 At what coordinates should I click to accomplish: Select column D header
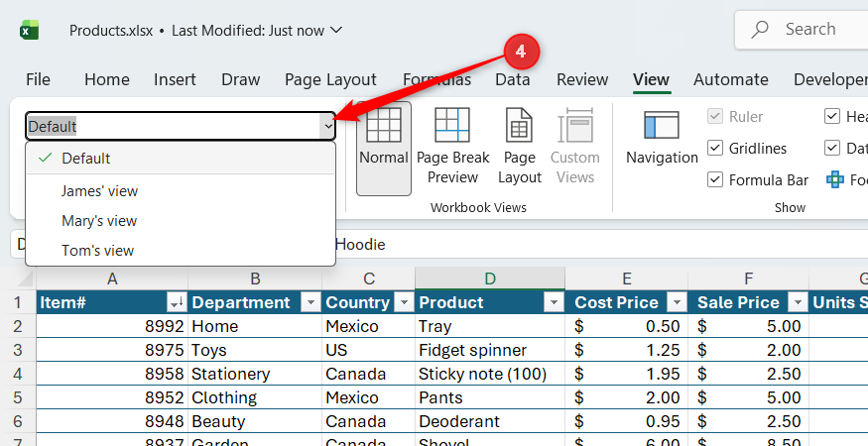490,279
